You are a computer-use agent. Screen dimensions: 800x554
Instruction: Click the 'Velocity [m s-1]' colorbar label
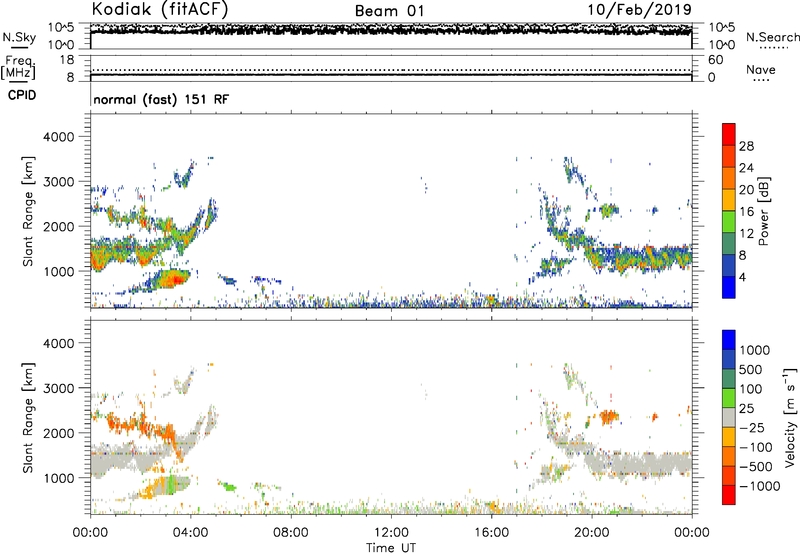pyautogui.click(x=790, y=417)
